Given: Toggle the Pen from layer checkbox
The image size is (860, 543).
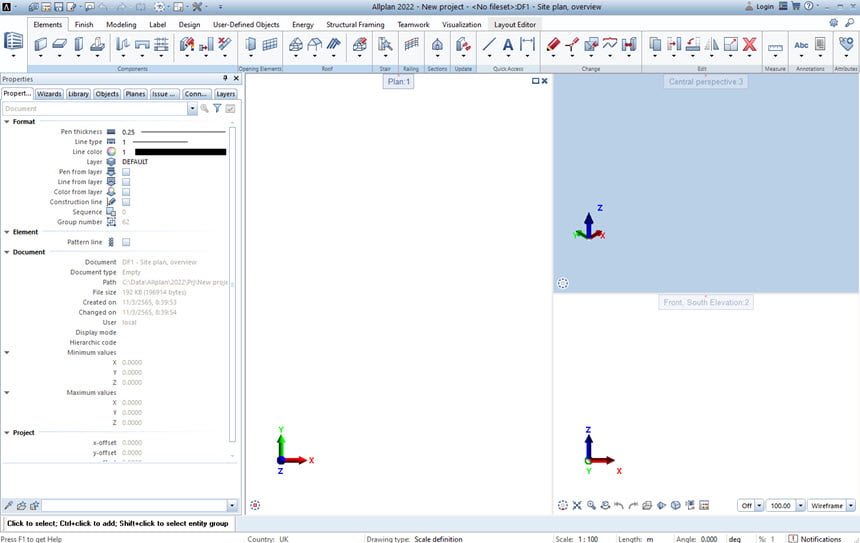Looking at the screenshot, I should [126, 172].
